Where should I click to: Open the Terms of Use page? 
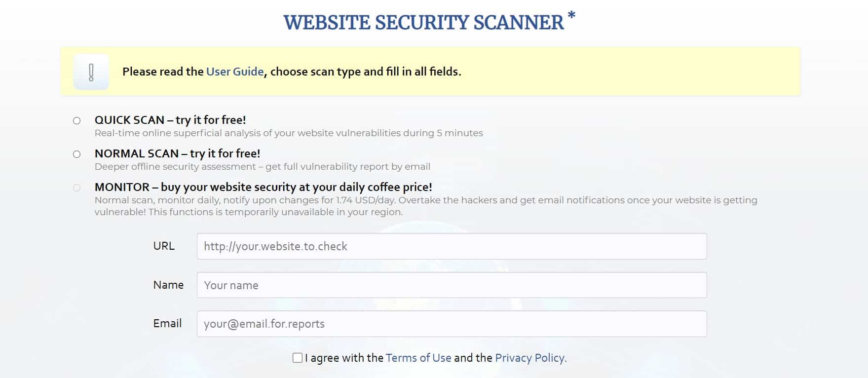point(419,358)
